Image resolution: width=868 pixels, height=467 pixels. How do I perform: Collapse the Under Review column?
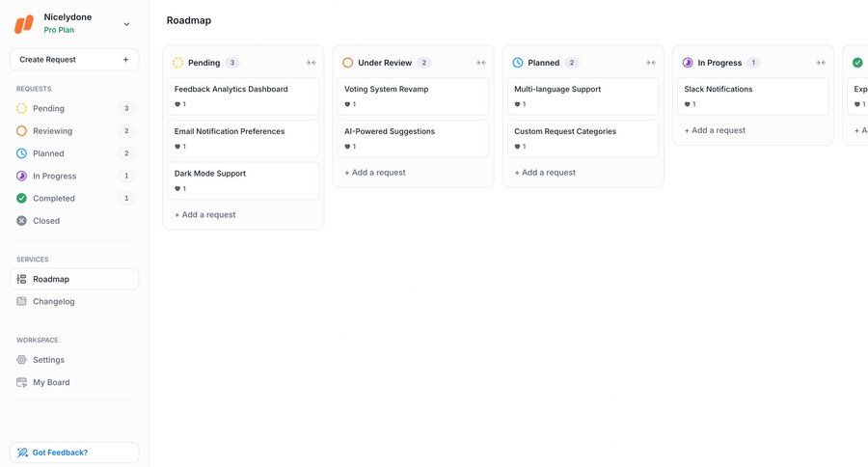480,63
